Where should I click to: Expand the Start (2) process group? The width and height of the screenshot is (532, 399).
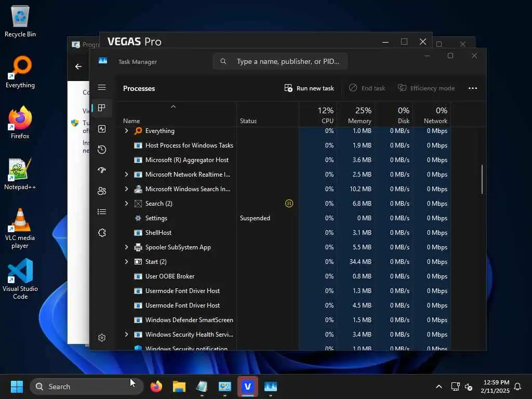tap(127, 262)
